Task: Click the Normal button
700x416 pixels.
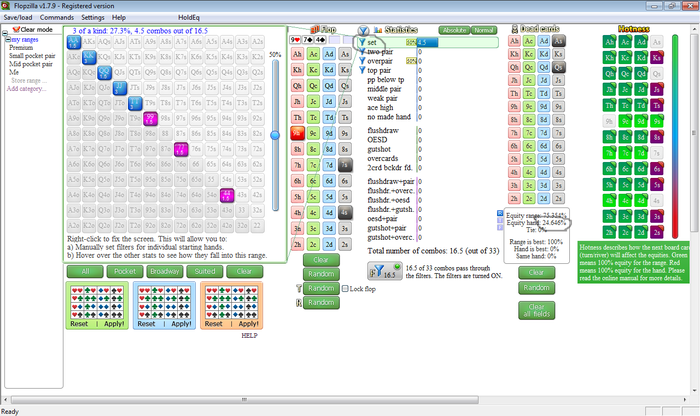Action: [484, 30]
